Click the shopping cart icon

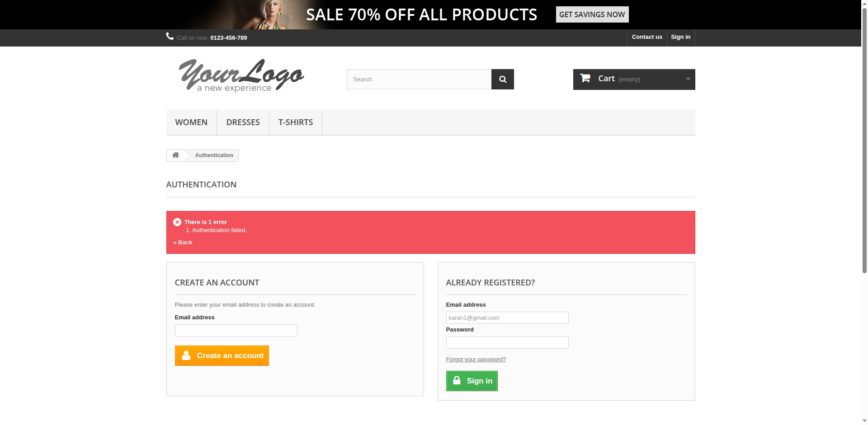coord(585,79)
